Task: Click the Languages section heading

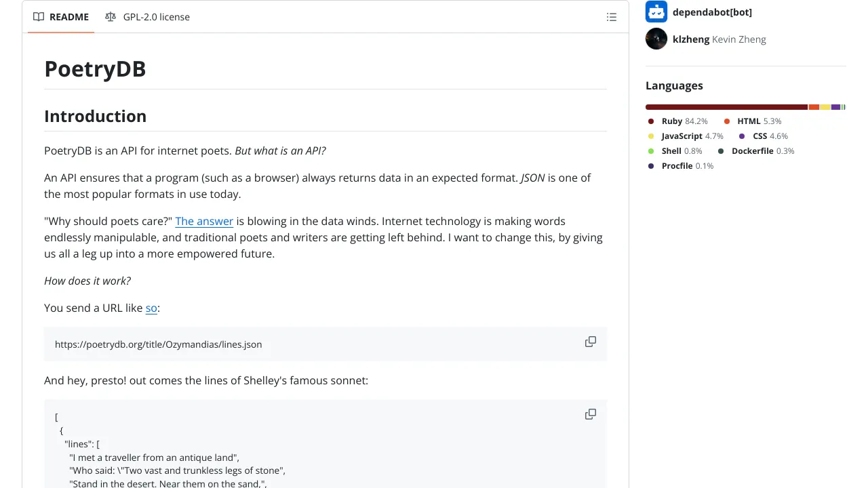Action: 674,85
